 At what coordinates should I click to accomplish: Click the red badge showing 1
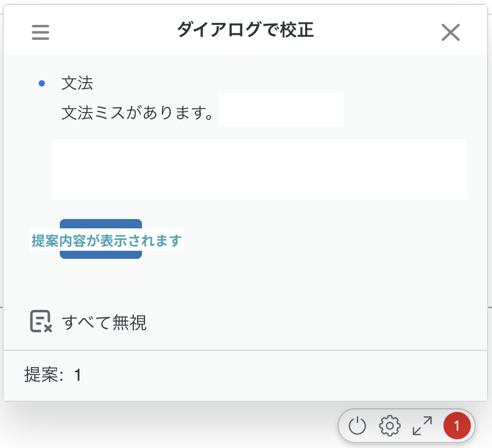[457, 426]
